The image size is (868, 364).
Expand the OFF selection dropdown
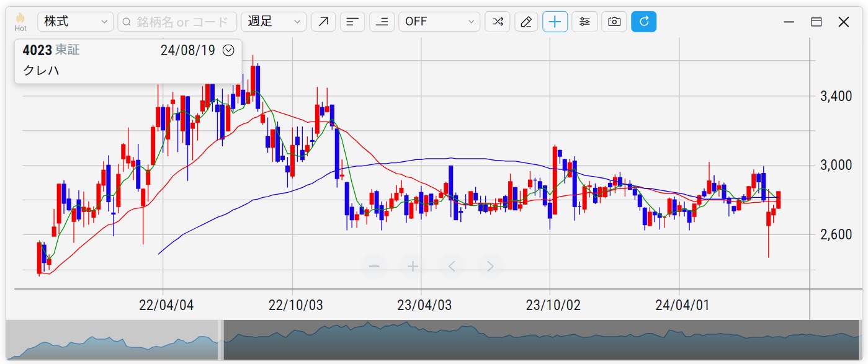coord(439,22)
